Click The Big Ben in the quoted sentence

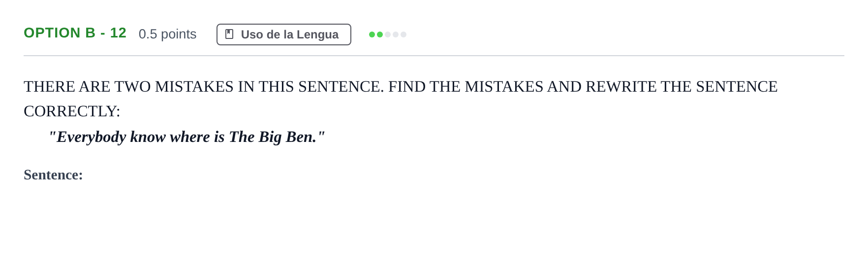coord(273,137)
